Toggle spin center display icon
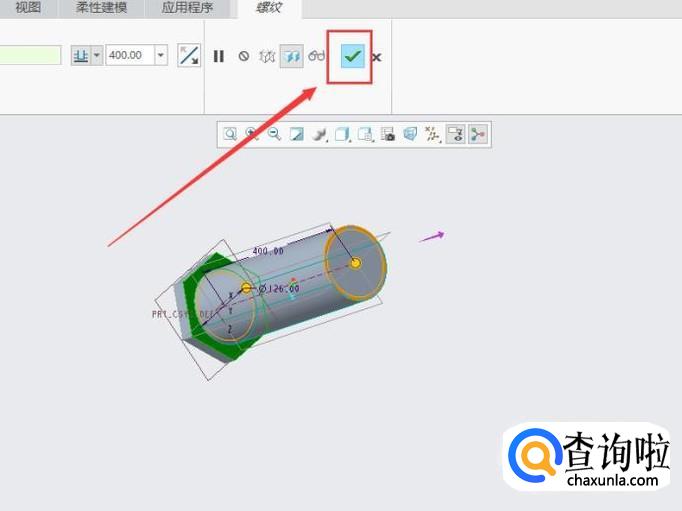This screenshot has width=682, height=511. click(x=478, y=134)
